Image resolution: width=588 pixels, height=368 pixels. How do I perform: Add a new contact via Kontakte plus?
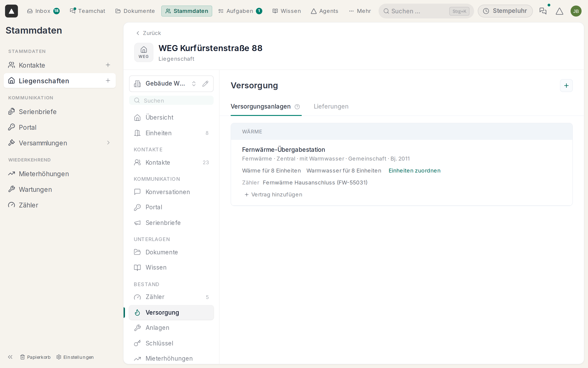tap(108, 65)
